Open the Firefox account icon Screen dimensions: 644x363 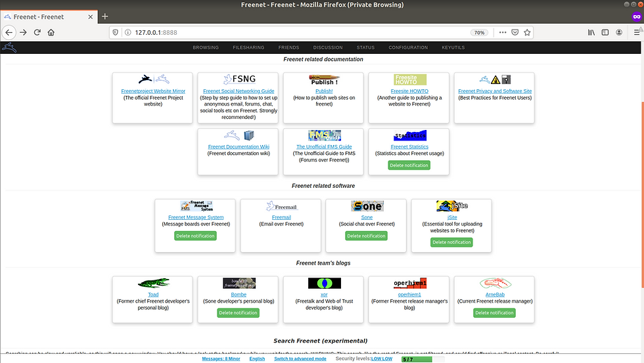point(619,32)
